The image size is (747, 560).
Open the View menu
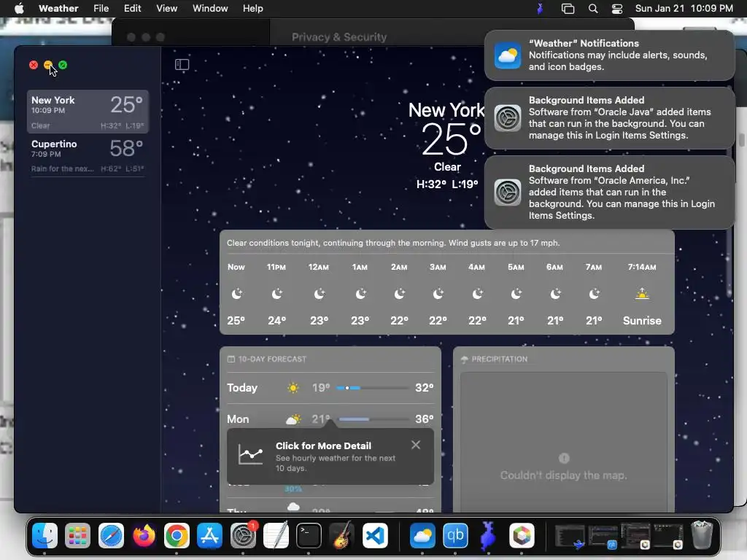point(167,8)
